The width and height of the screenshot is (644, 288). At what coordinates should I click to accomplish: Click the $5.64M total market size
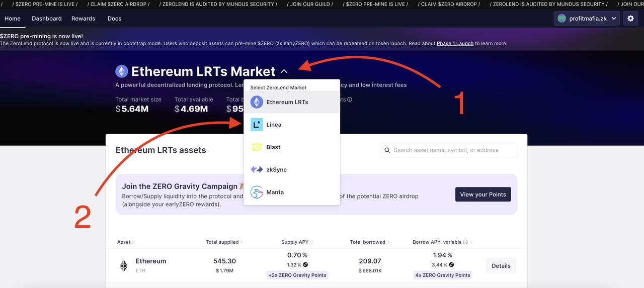(x=132, y=109)
